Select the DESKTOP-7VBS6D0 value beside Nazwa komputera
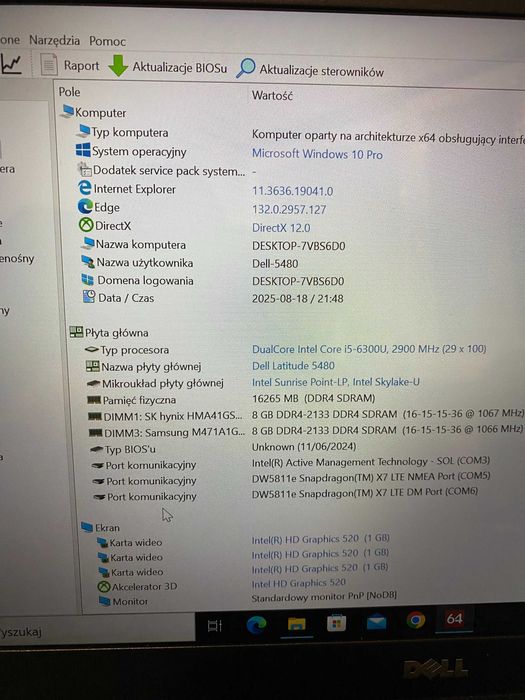Screen dimensions: 525x700 click(x=298, y=246)
